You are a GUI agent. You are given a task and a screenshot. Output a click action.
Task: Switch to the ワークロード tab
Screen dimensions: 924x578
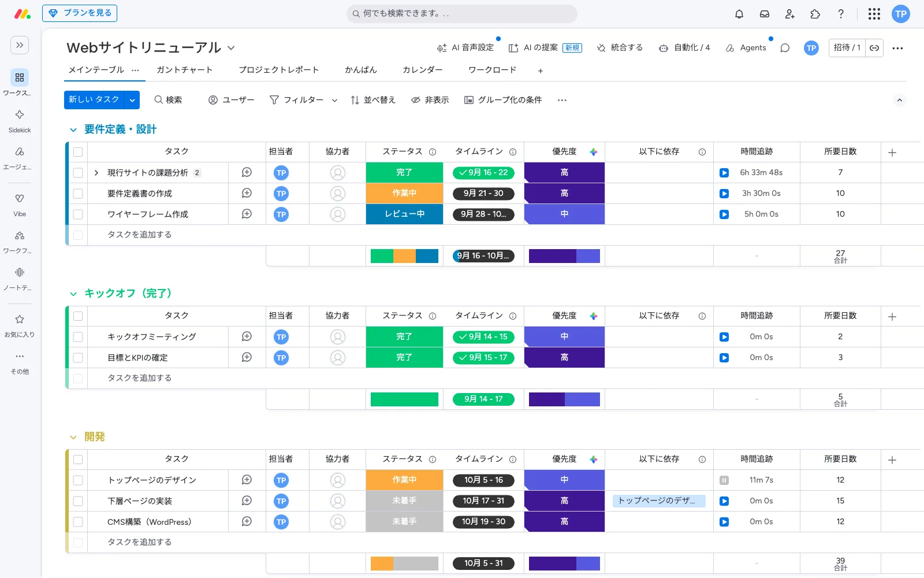point(493,70)
